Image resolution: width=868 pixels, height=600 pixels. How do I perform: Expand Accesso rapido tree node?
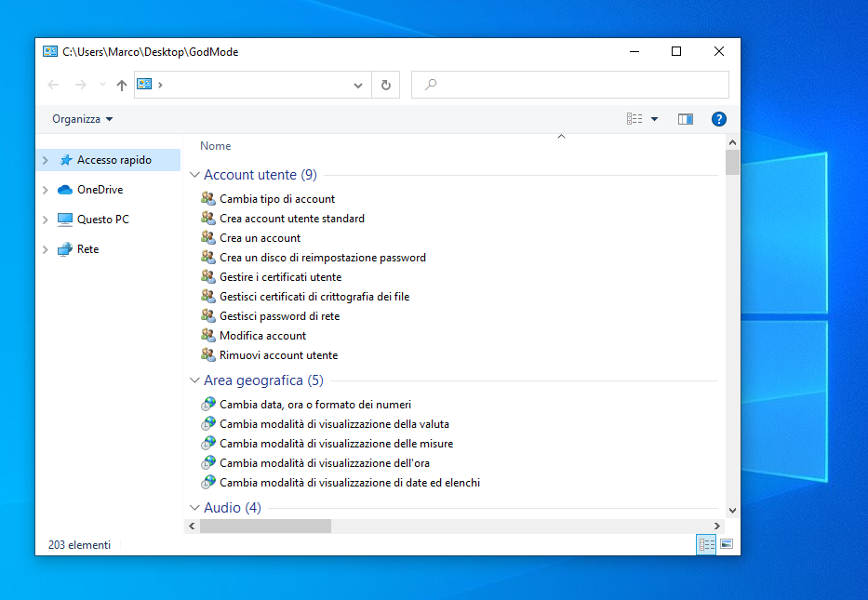point(46,160)
